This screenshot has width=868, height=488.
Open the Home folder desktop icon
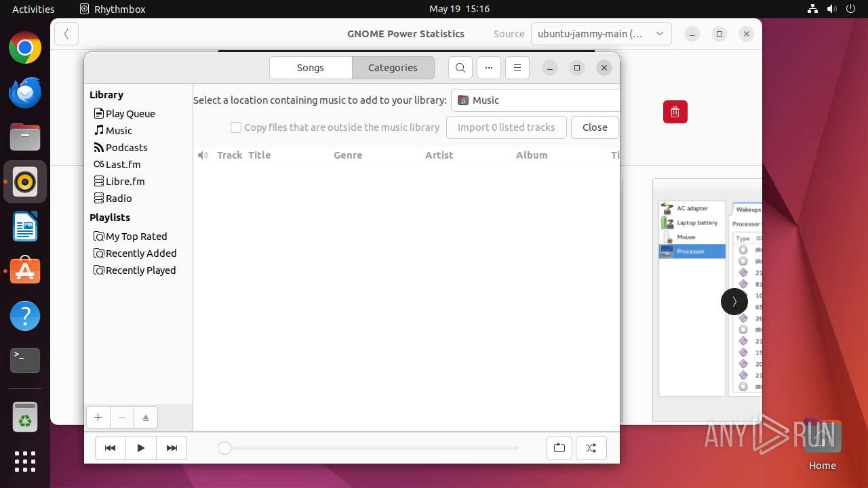pos(822,445)
